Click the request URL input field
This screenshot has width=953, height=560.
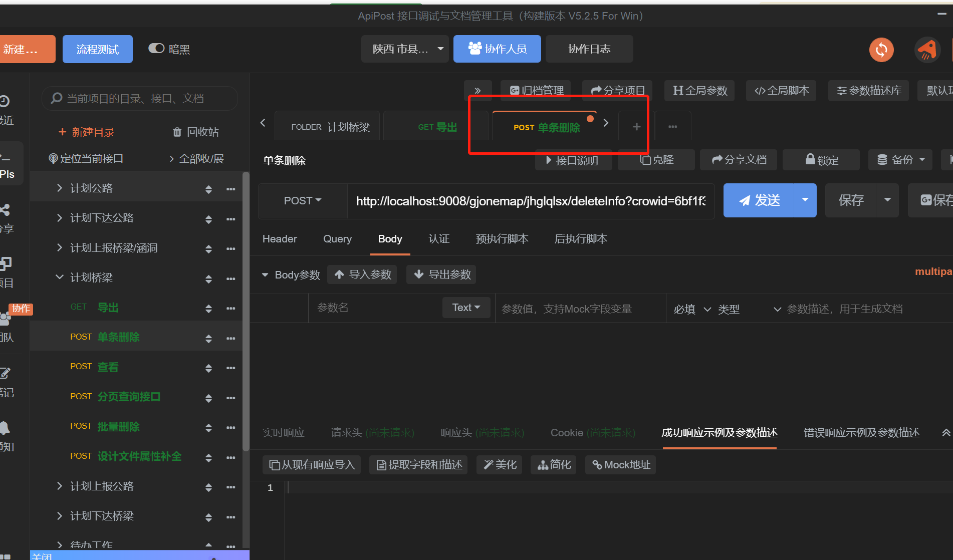(531, 201)
